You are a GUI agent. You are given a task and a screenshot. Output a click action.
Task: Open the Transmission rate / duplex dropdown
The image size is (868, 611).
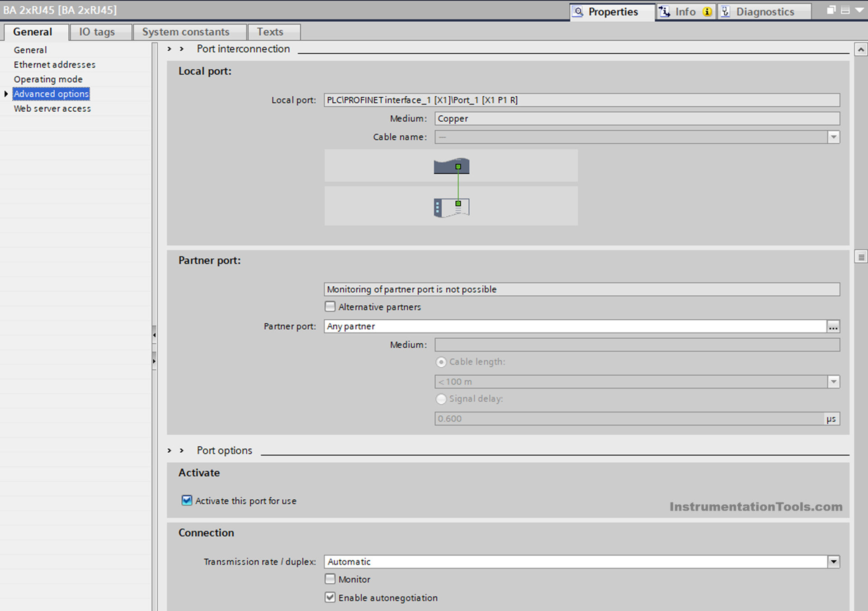[834, 562]
